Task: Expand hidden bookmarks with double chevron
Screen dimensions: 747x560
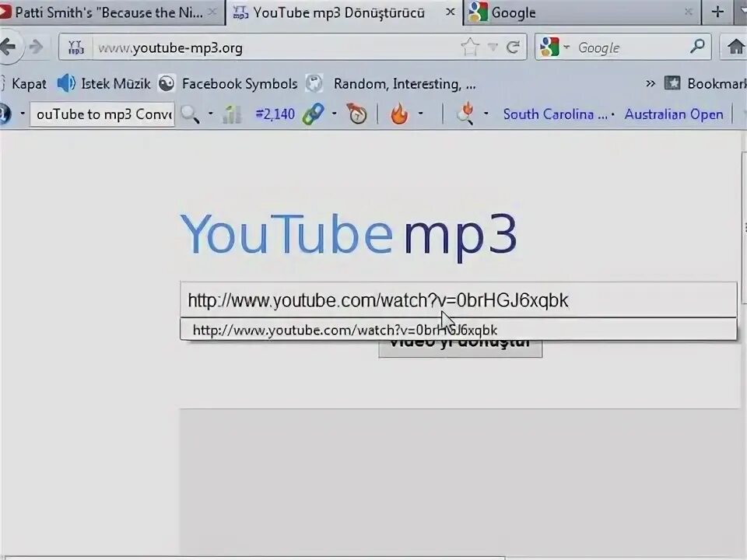Action: [651, 84]
